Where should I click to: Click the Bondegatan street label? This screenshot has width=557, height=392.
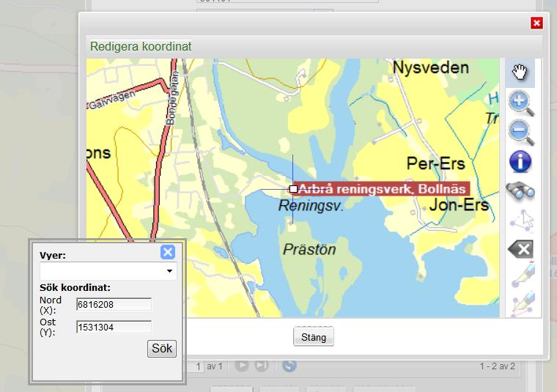coord(171,98)
